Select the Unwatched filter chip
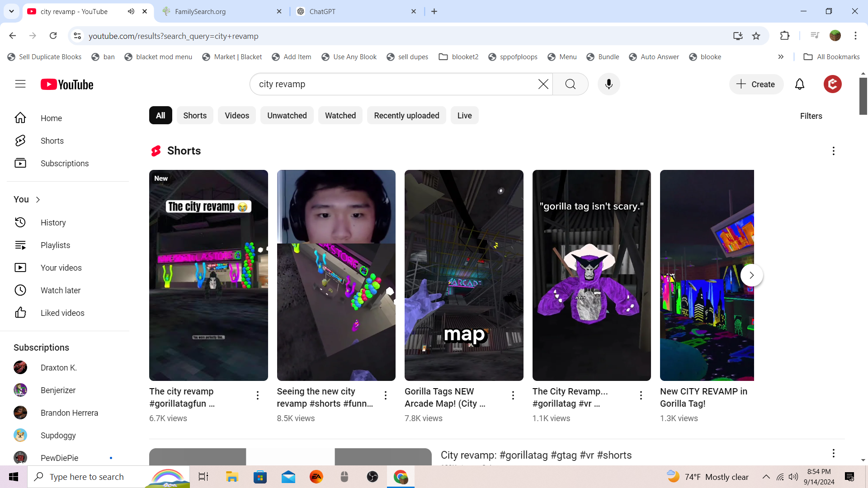Viewport: 868px width, 488px height. [x=287, y=116]
